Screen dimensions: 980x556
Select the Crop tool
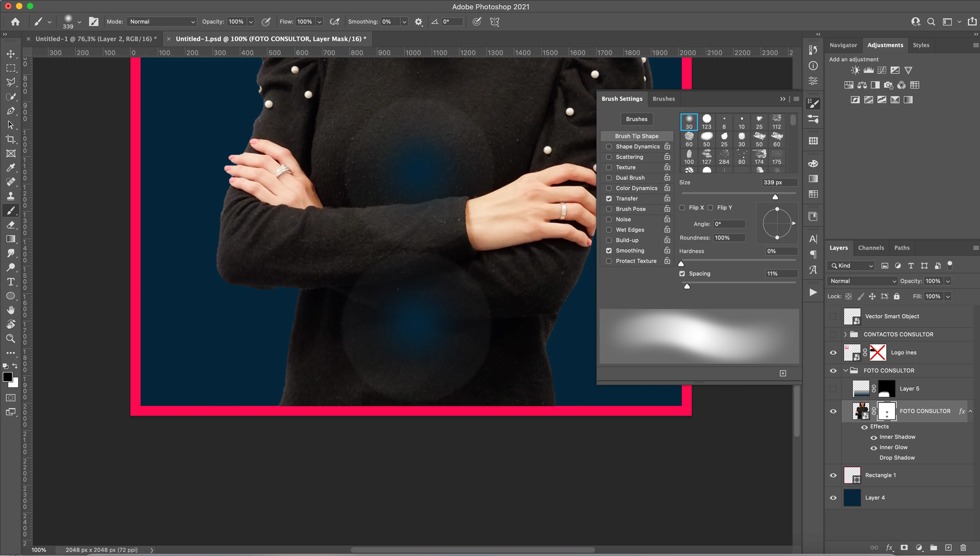11,139
